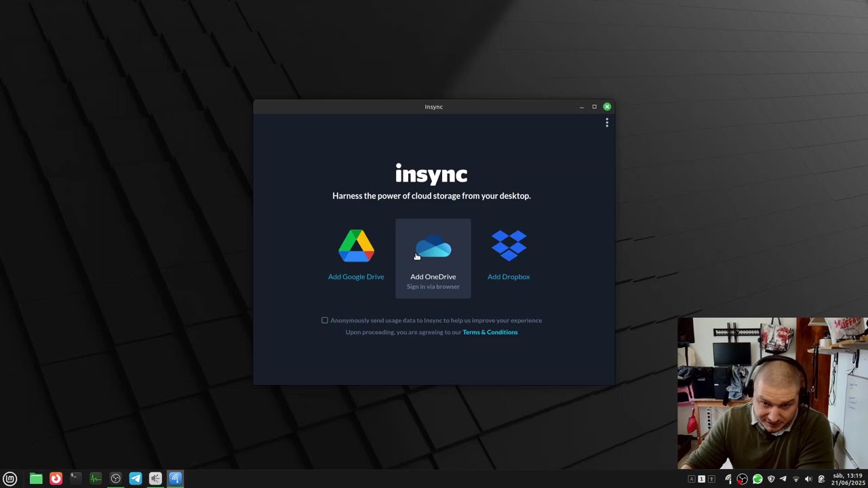
Task: Click the Num Lock '1' keyboard indicator
Action: (x=701, y=479)
